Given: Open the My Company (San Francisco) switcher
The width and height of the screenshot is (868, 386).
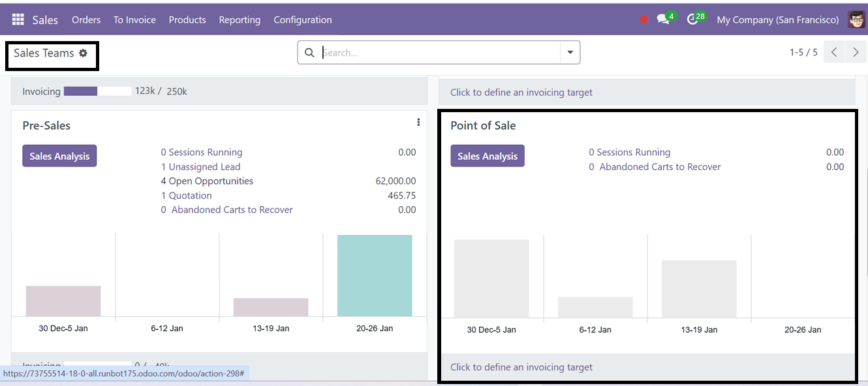Looking at the screenshot, I should point(777,20).
